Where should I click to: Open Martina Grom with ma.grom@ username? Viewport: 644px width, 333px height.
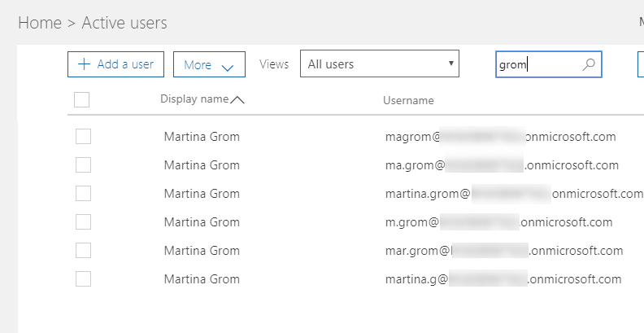coord(202,164)
